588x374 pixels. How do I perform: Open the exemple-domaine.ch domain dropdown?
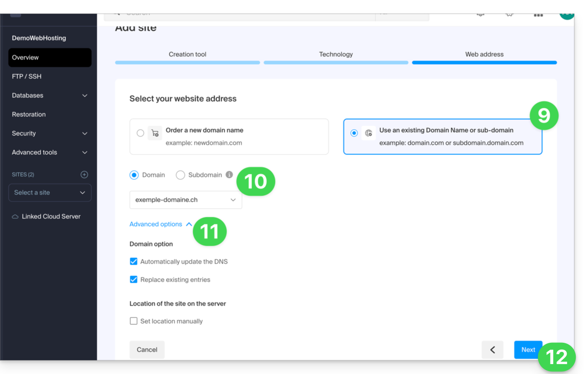click(x=186, y=200)
